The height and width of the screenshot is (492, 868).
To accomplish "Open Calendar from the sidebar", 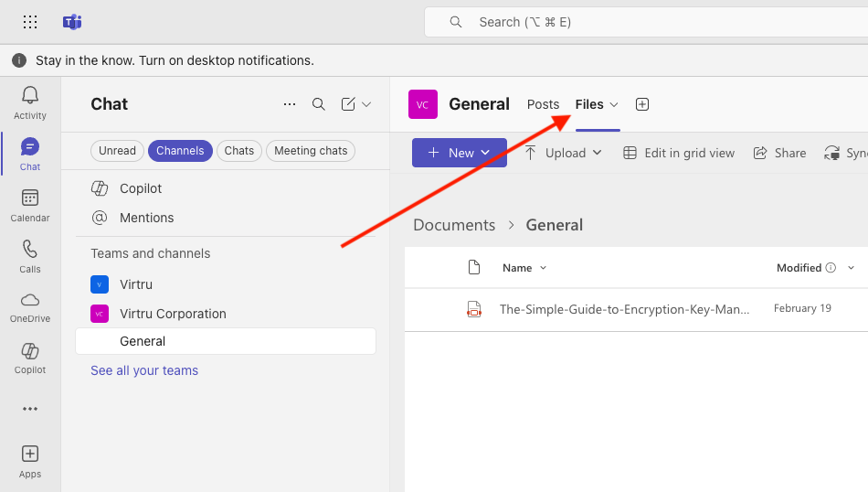I will [x=30, y=206].
